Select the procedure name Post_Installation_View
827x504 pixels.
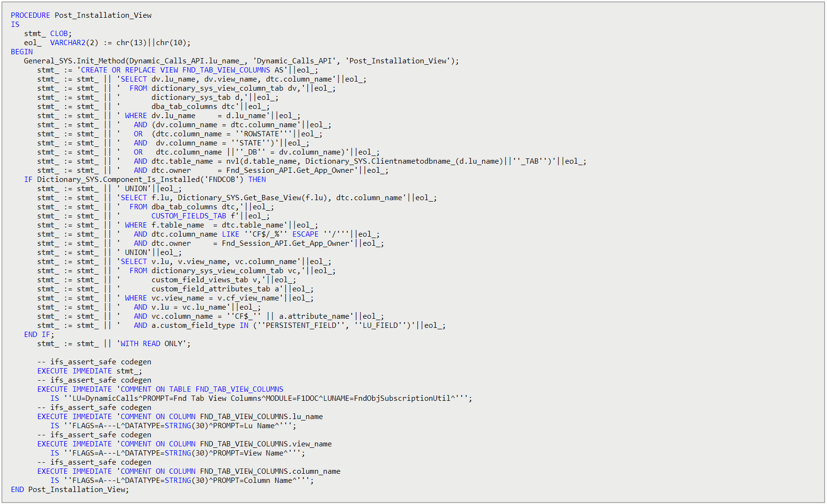click(x=102, y=15)
